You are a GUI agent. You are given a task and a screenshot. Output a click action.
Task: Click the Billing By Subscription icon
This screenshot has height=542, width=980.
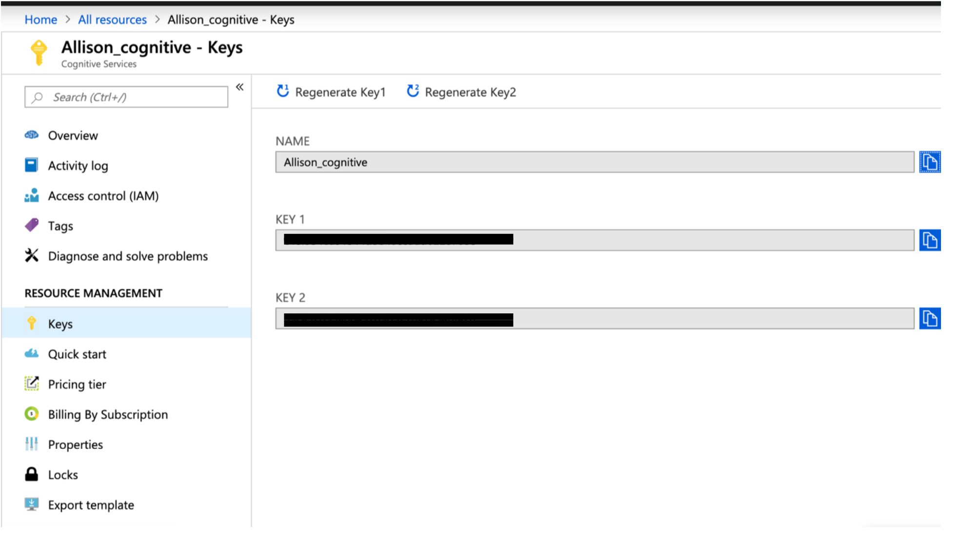coord(32,414)
